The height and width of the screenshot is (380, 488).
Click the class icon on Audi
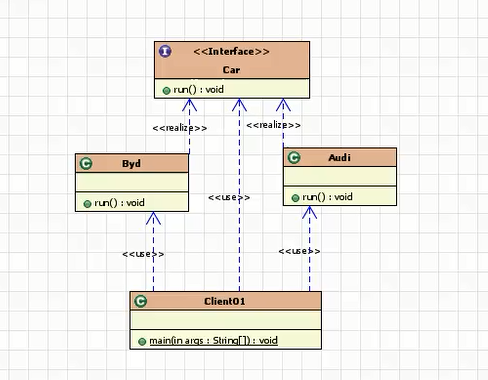[x=294, y=158]
